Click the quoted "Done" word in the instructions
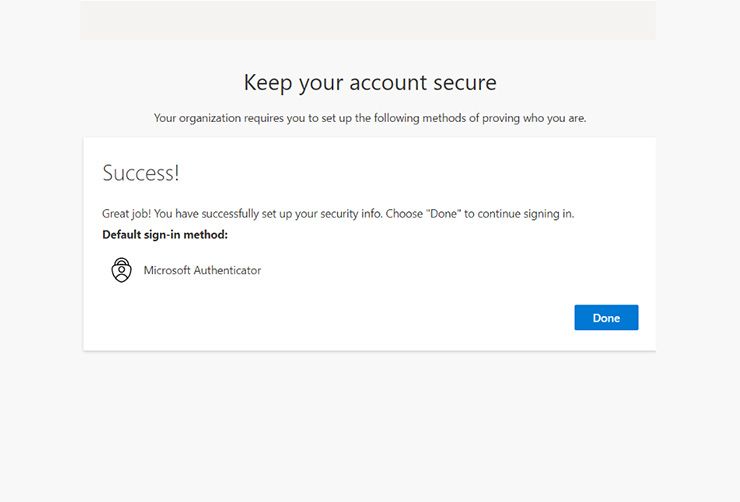The image size is (740, 502). point(444,214)
